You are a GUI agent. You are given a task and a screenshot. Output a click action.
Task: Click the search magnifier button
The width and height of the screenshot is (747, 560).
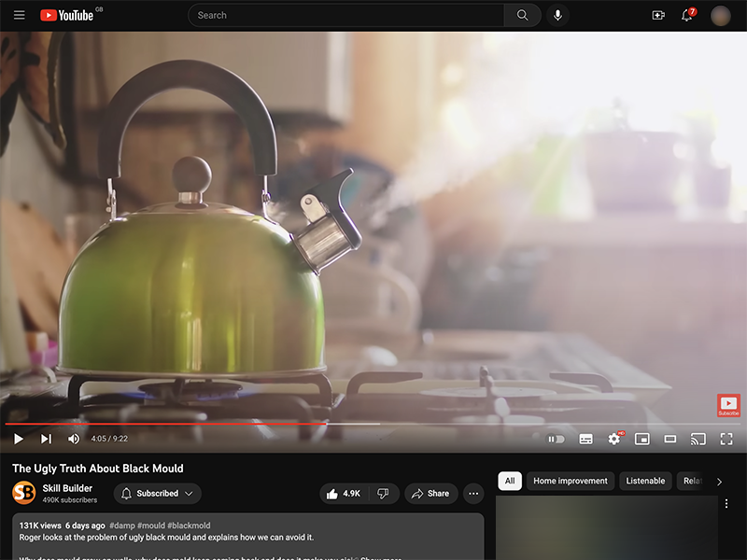pos(522,15)
